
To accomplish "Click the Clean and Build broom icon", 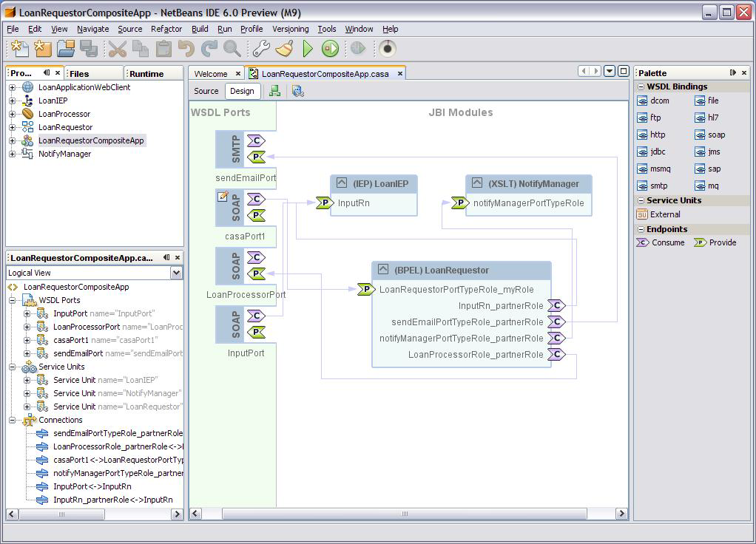I will [x=285, y=49].
